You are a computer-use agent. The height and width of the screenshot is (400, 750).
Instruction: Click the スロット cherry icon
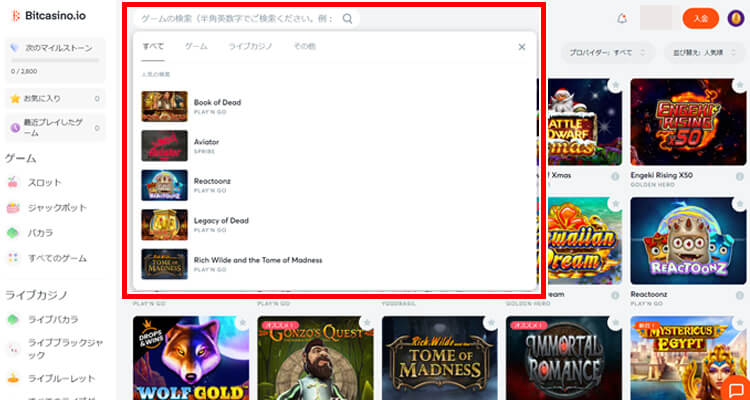pos(13,182)
